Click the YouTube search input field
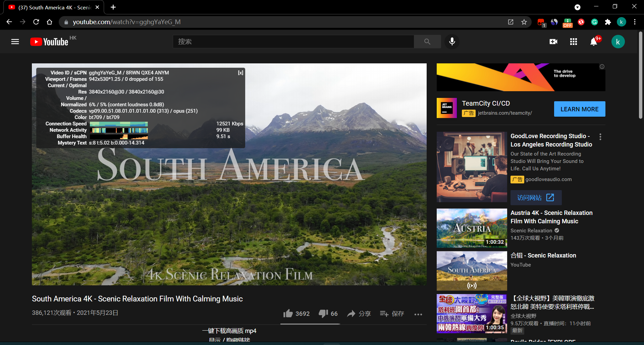The width and height of the screenshot is (644, 345). [293, 42]
